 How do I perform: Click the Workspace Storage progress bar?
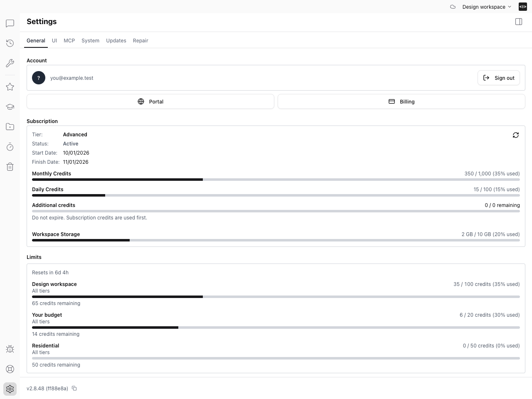(x=276, y=240)
